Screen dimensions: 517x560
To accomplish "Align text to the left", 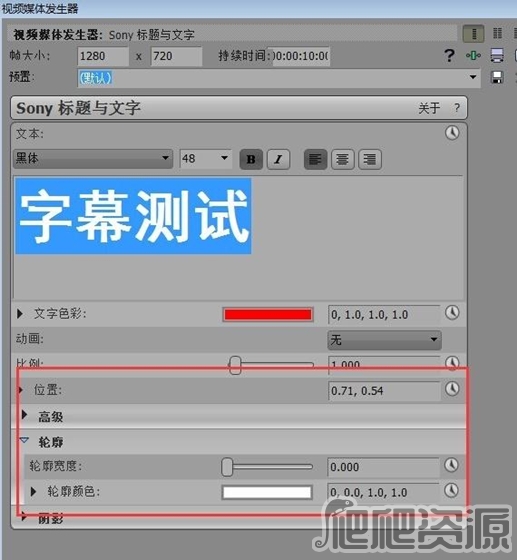I will coord(315,159).
